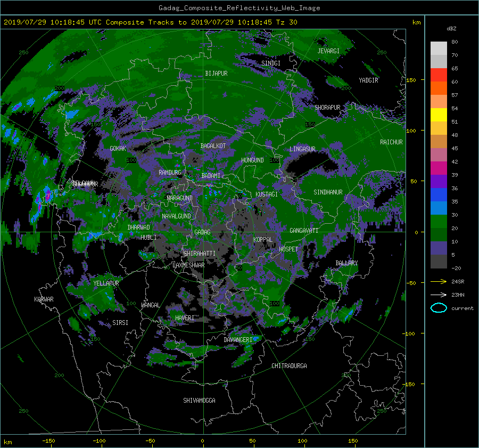Viewport: 479px width, 448px height.
Task: Click the km unit label at top right
Action: pos(416,22)
